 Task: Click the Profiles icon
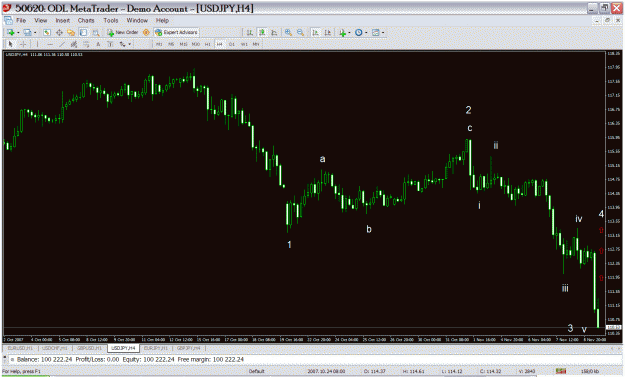point(27,32)
